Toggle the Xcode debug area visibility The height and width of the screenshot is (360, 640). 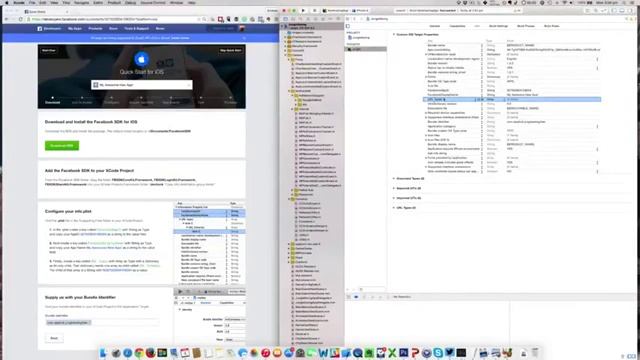click(622, 11)
